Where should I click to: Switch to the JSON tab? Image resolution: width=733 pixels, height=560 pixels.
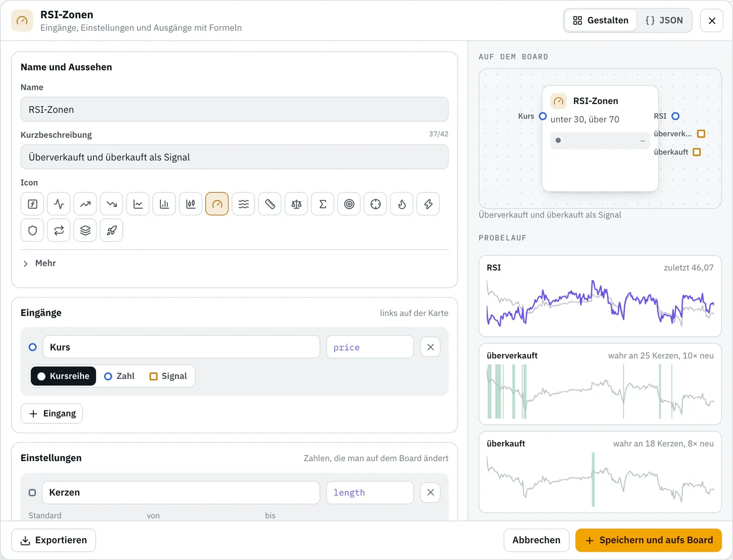click(x=664, y=21)
